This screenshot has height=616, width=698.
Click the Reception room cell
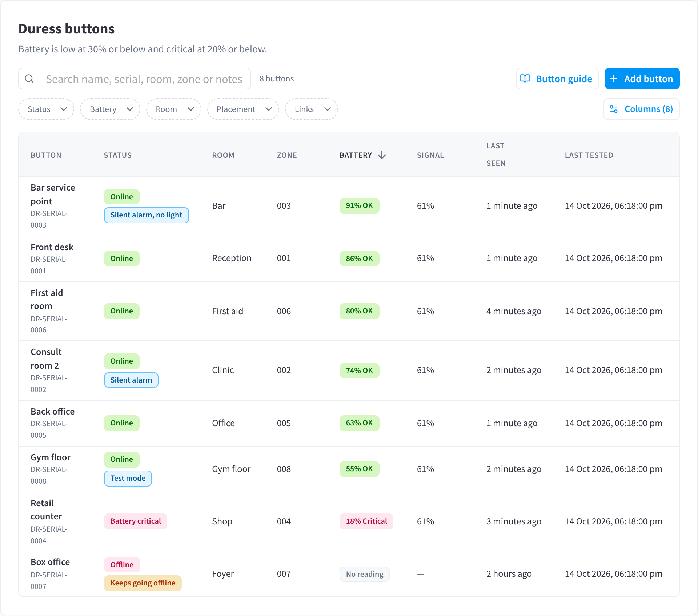(x=232, y=258)
